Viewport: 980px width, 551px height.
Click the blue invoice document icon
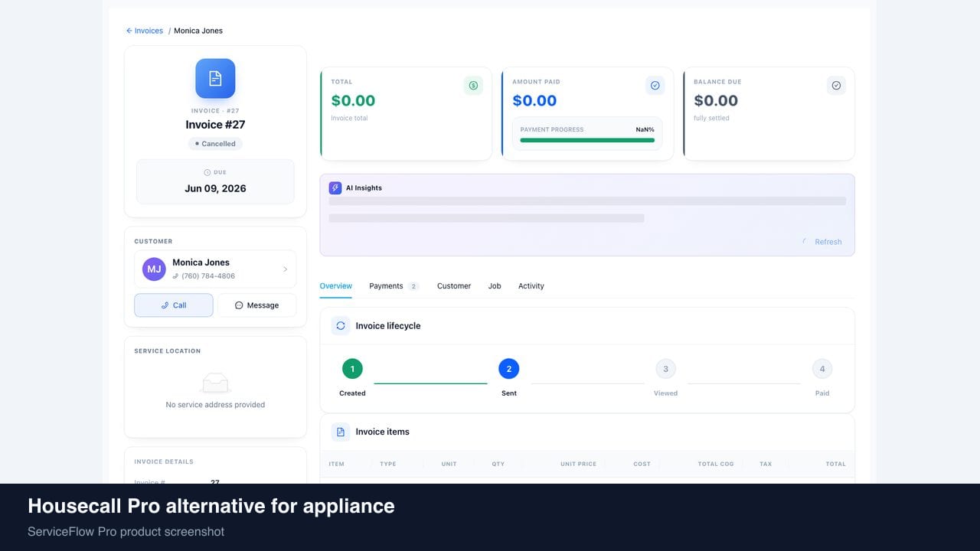coord(215,78)
